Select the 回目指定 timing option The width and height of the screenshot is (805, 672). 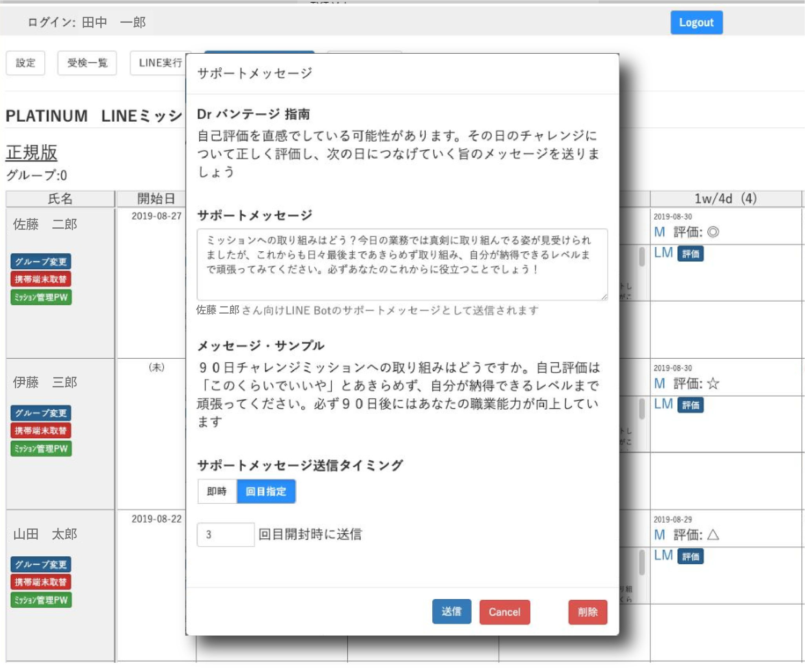pyautogui.click(x=266, y=491)
